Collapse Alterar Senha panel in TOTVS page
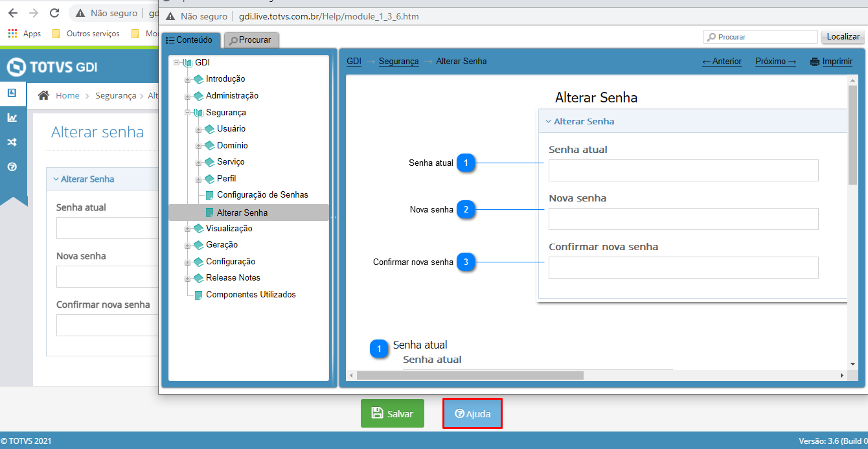This screenshot has width=868, height=449. tap(84, 179)
